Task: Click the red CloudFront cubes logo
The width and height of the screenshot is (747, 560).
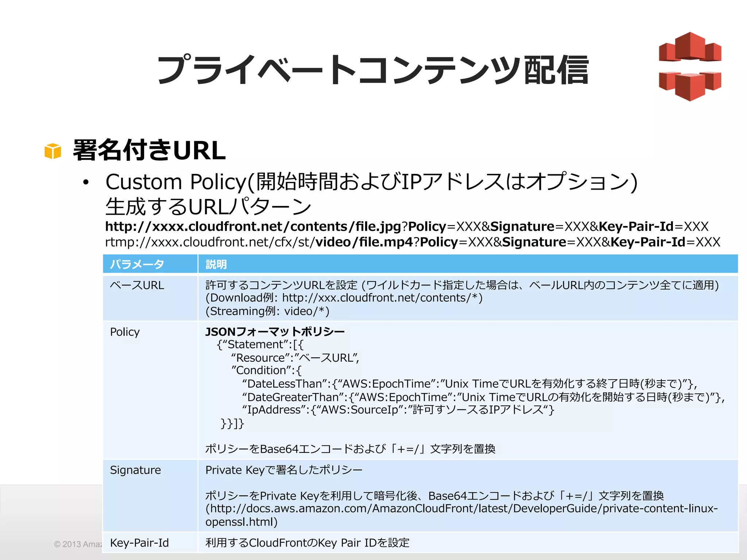Action: point(690,66)
